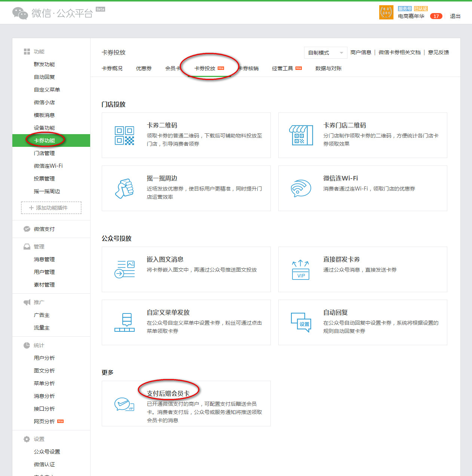Open 微信卡券相关文档 link
472x476 pixels.
tap(399, 52)
